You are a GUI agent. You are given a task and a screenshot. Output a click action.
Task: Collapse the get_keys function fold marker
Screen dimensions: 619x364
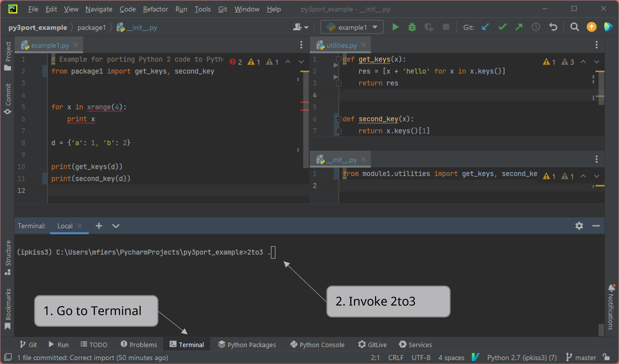339,59
